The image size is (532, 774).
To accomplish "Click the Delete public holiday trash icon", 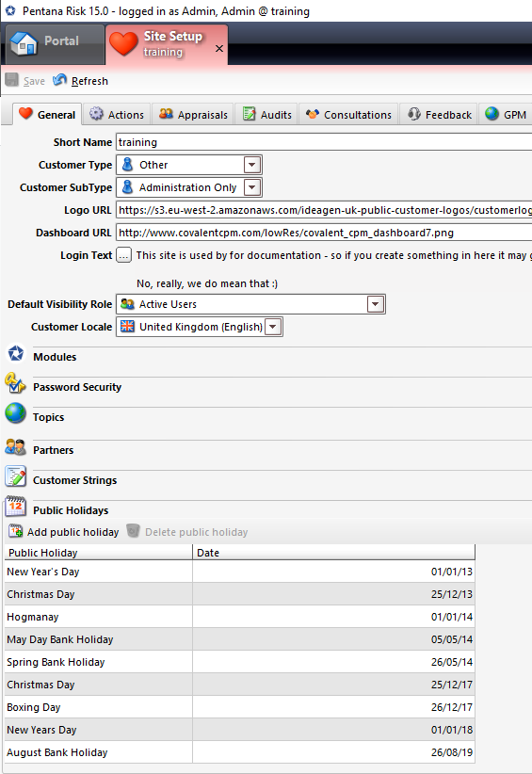I will [134, 531].
